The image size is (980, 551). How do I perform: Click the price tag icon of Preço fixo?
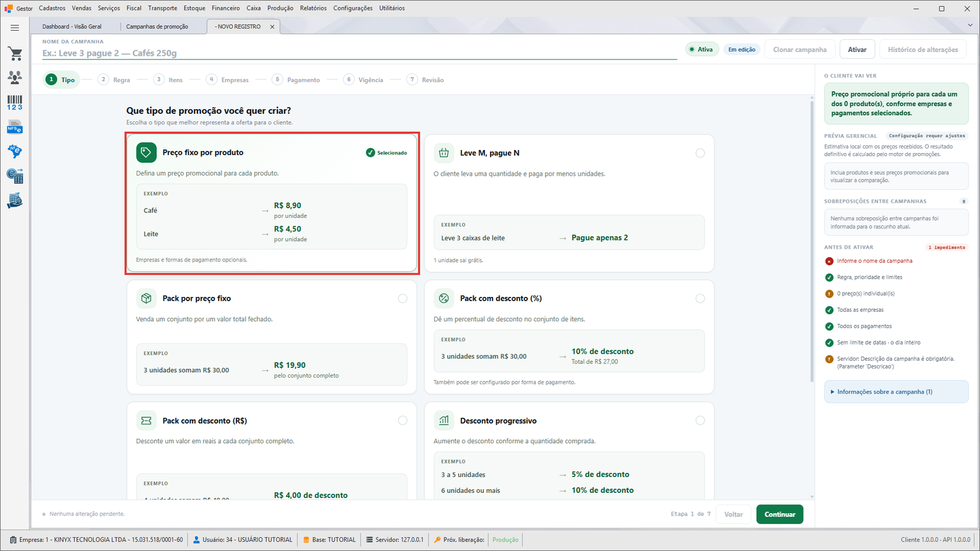pos(146,152)
